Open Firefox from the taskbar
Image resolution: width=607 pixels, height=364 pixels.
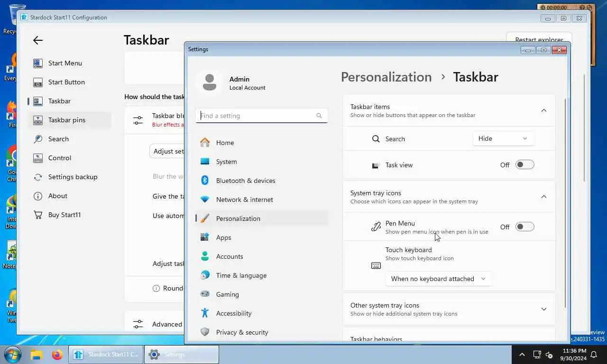[57, 354]
